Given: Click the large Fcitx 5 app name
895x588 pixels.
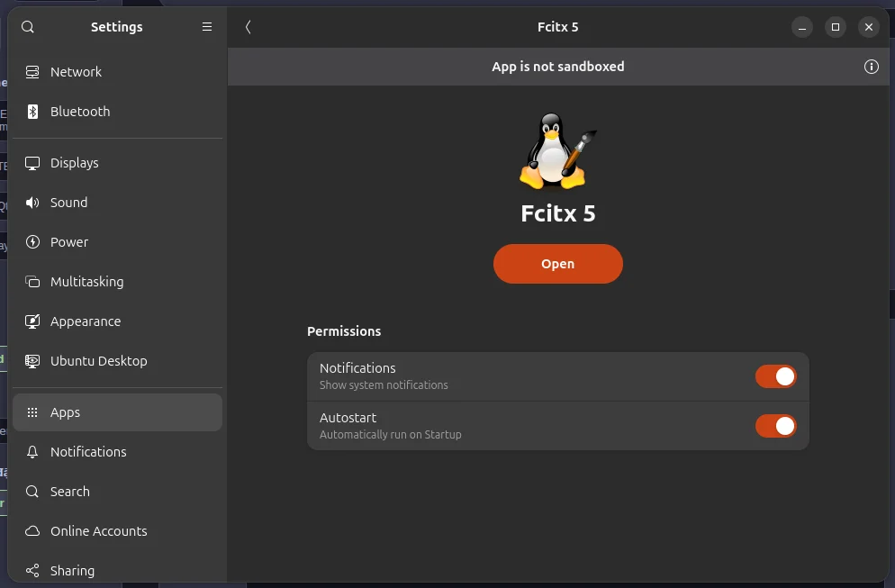Looking at the screenshot, I should click(557, 213).
